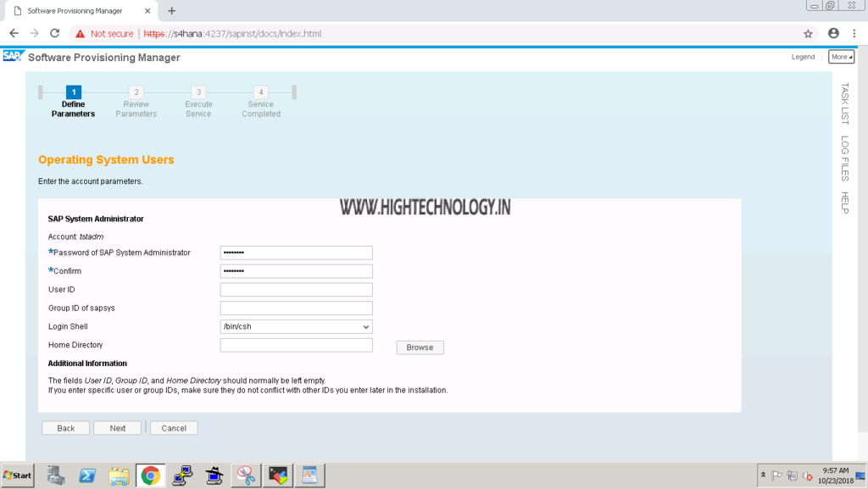Image resolution: width=868 pixels, height=489 pixels.
Task: Select step 4 Service Completed
Action: coord(261,102)
